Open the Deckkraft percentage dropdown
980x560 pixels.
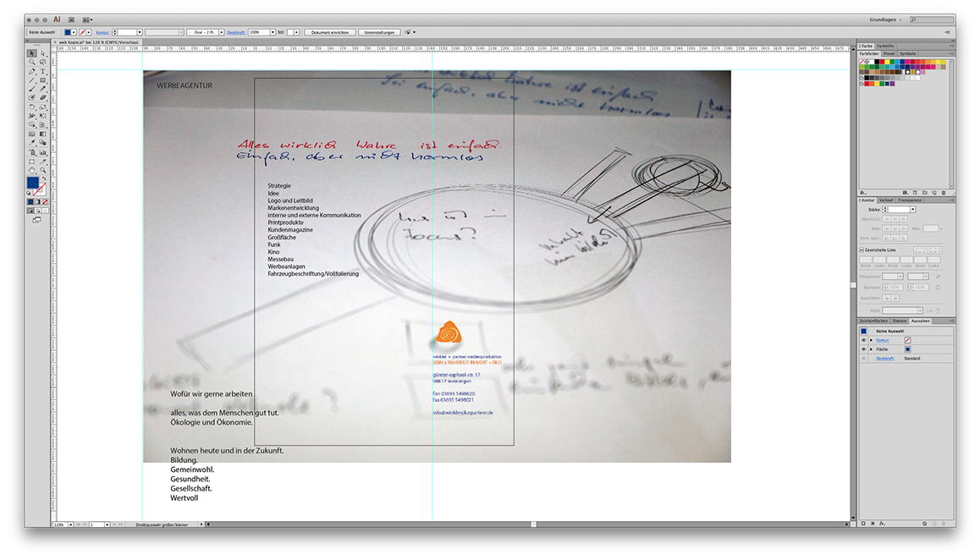point(273,32)
